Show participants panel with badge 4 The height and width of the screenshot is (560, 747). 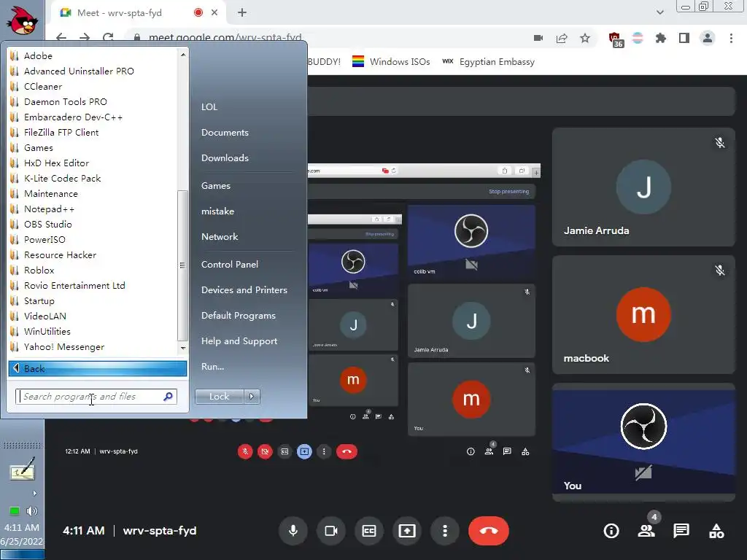pyautogui.click(x=646, y=531)
